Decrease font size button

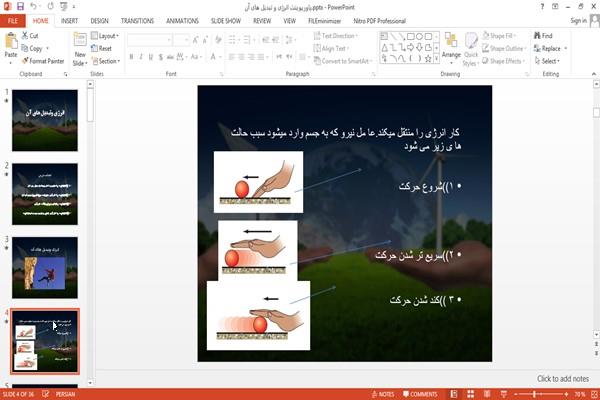(205, 40)
